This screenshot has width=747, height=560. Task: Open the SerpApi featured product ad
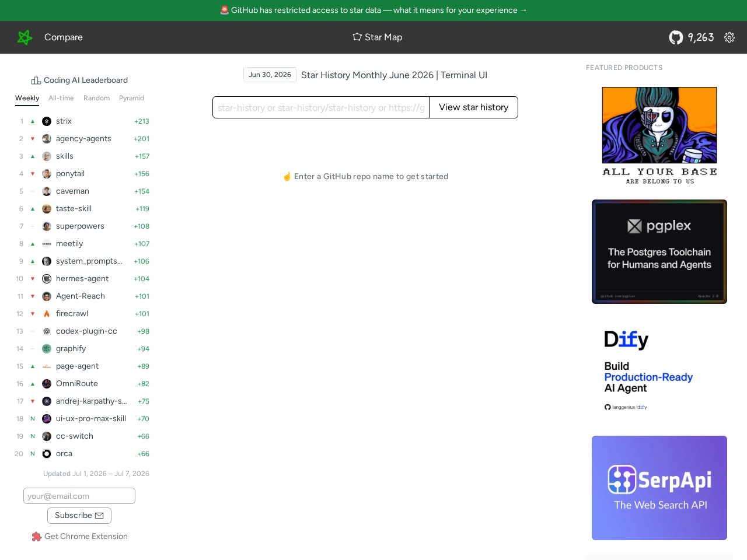point(659,488)
